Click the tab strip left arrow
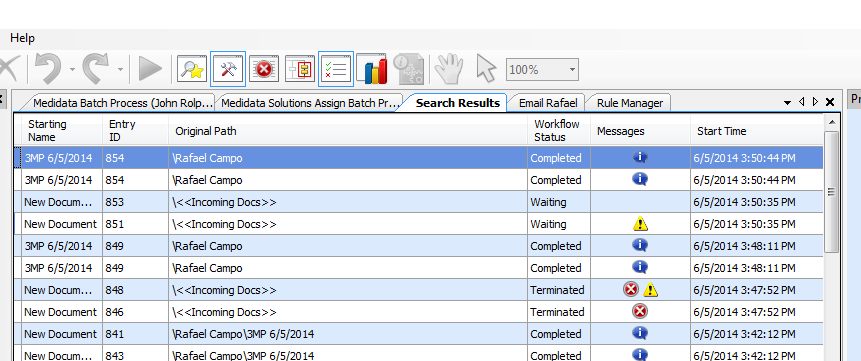This screenshot has height=361, width=861. [x=802, y=102]
